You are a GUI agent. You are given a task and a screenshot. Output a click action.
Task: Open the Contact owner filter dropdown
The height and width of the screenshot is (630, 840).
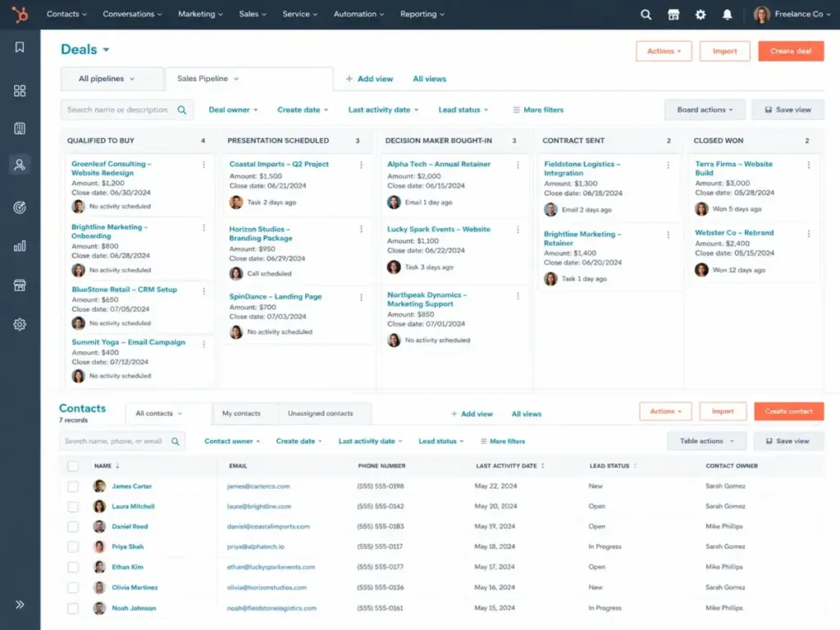232,441
